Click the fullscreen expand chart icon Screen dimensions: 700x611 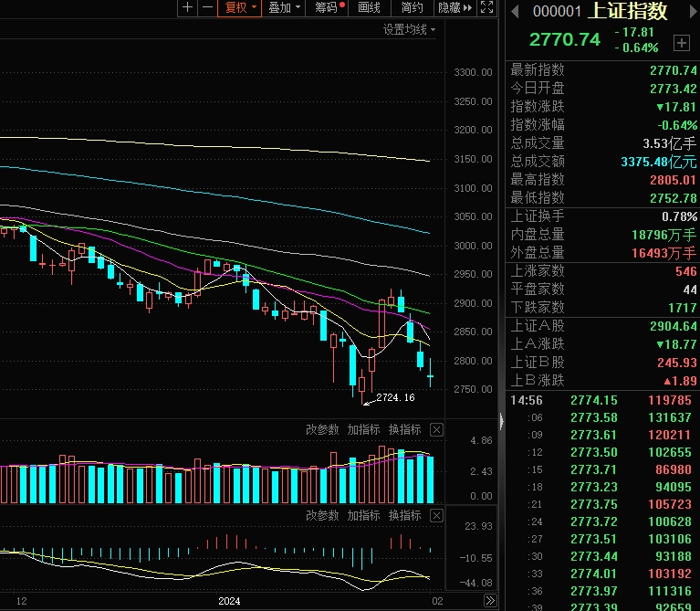pyautogui.click(x=486, y=8)
